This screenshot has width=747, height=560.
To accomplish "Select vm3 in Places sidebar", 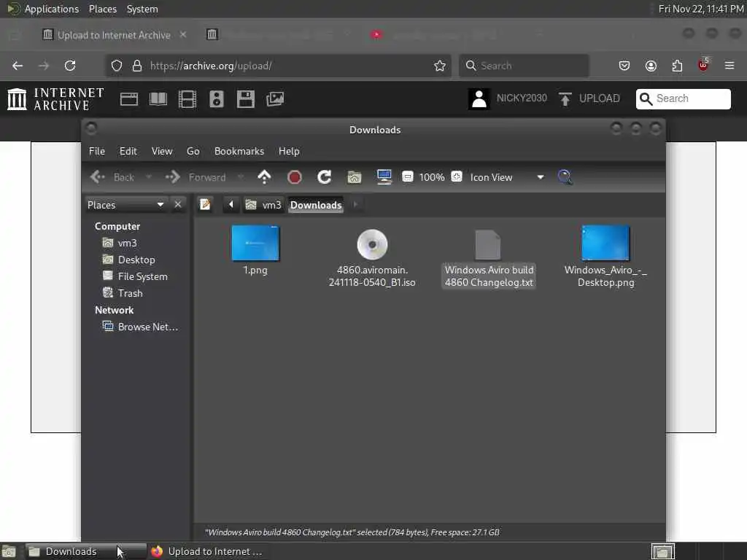I will tap(120, 243).
